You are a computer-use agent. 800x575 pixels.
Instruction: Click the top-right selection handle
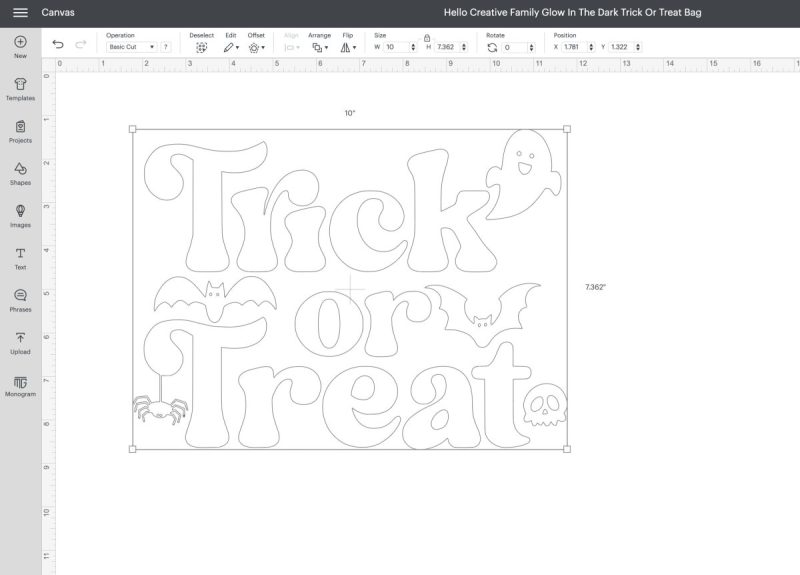(567, 129)
